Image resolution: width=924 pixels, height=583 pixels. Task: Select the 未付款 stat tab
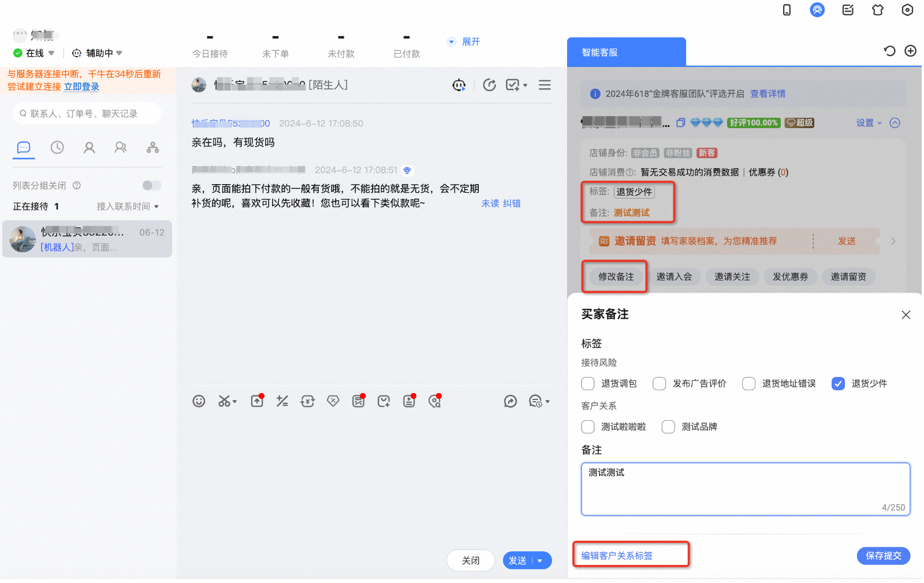point(341,46)
